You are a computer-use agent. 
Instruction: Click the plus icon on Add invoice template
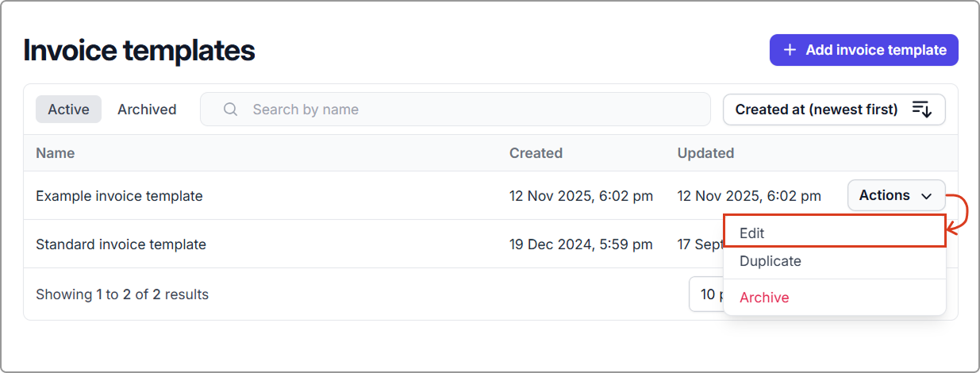click(790, 50)
